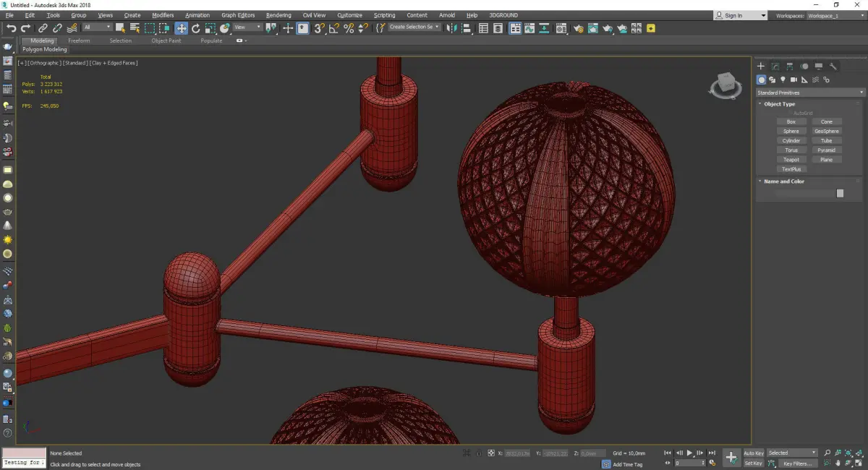The height and width of the screenshot is (470, 868).
Task: Toggle Angle Snap
Action: tap(334, 28)
